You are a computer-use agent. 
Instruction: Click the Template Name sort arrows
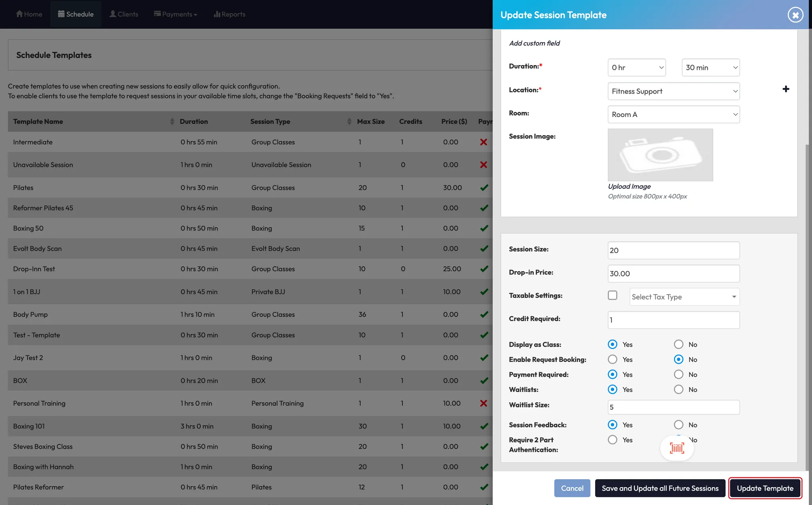[172, 121]
